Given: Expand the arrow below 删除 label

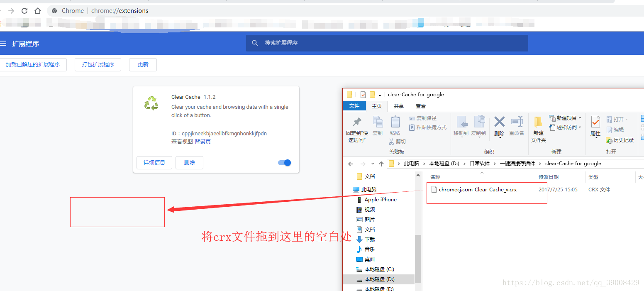Looking at the screenshot, I should click(500, 138).
